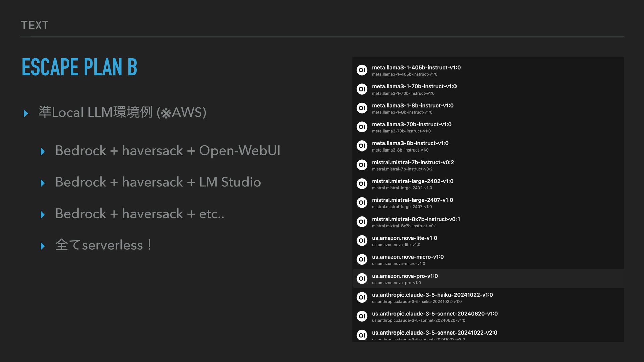
Task: Click the OI icon beside us.amazon.nova-pro
Action: [x=362, y=279]
